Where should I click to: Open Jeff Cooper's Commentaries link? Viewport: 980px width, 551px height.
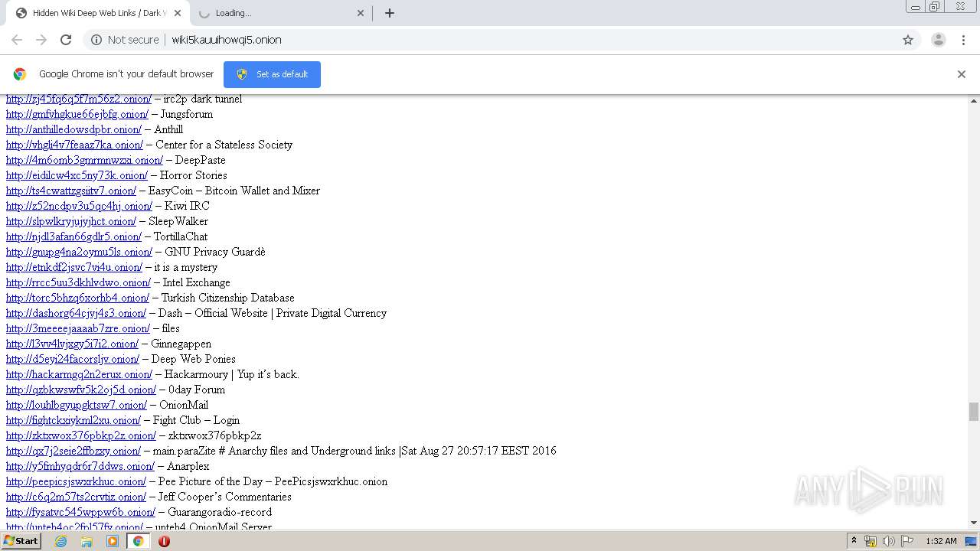click(76, 497)
